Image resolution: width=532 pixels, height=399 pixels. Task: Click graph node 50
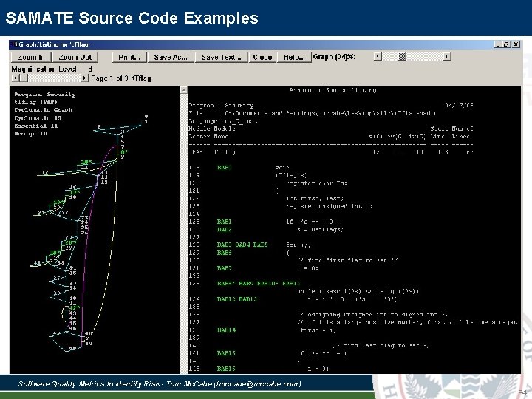pos(72,349)
